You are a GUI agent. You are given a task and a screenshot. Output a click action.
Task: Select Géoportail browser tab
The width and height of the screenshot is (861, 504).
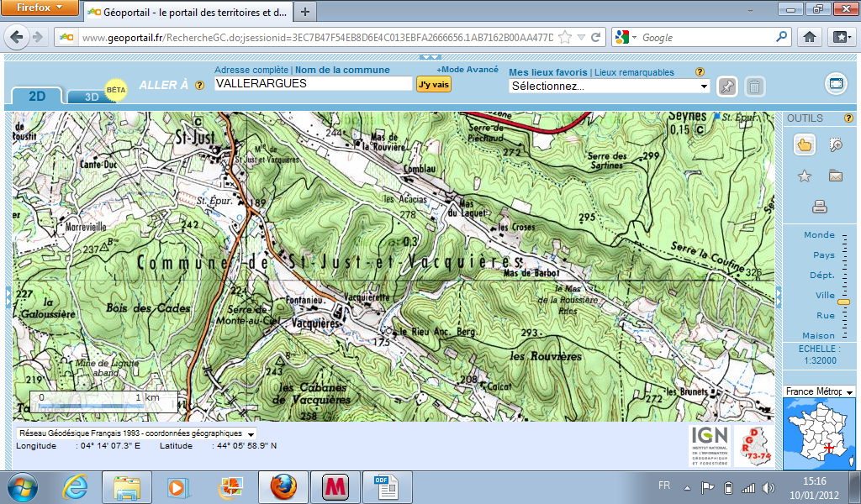[x=188, y=12]
